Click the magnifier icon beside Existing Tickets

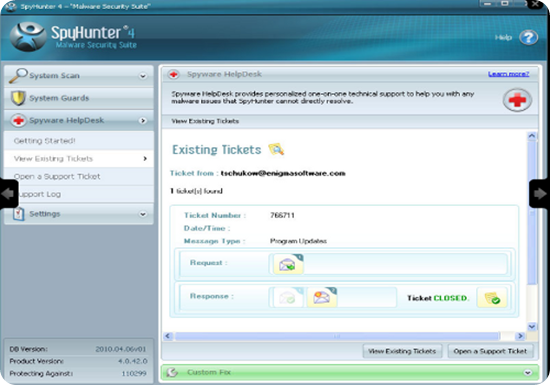(276, 149)
